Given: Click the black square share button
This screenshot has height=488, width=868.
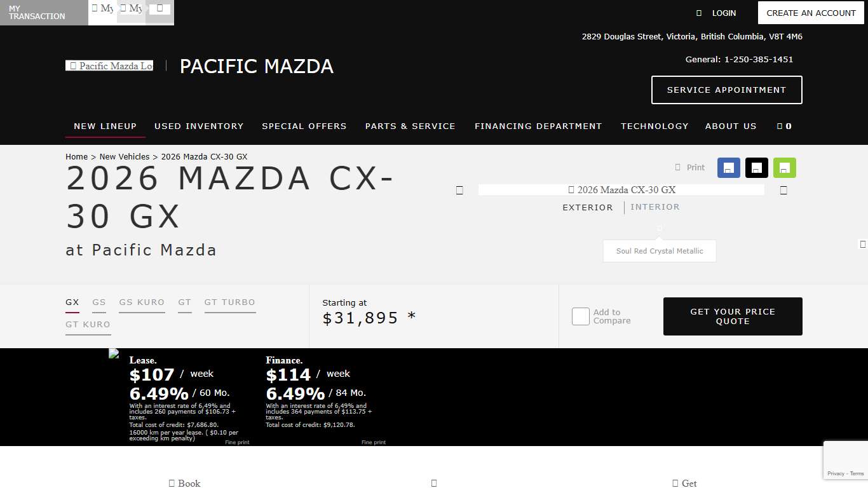Looking at the screenshot, I should (756, 168).
